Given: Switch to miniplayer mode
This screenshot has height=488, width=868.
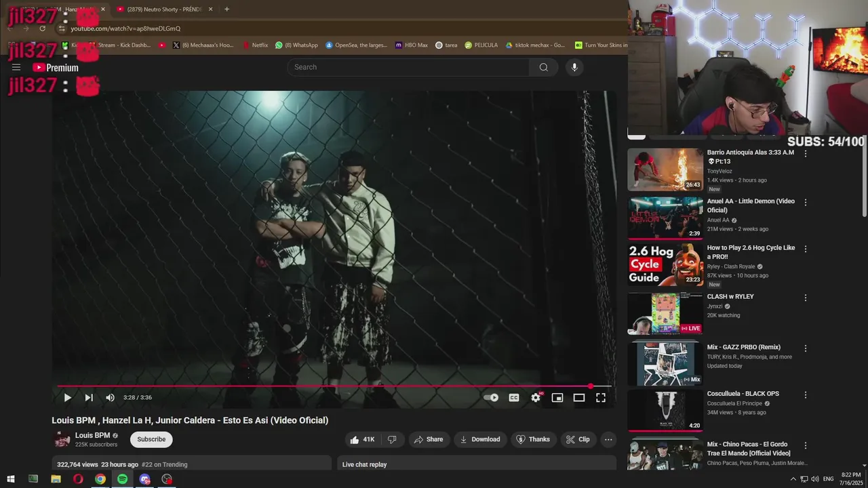Looking at the screenshot, I should coord(557,398).
